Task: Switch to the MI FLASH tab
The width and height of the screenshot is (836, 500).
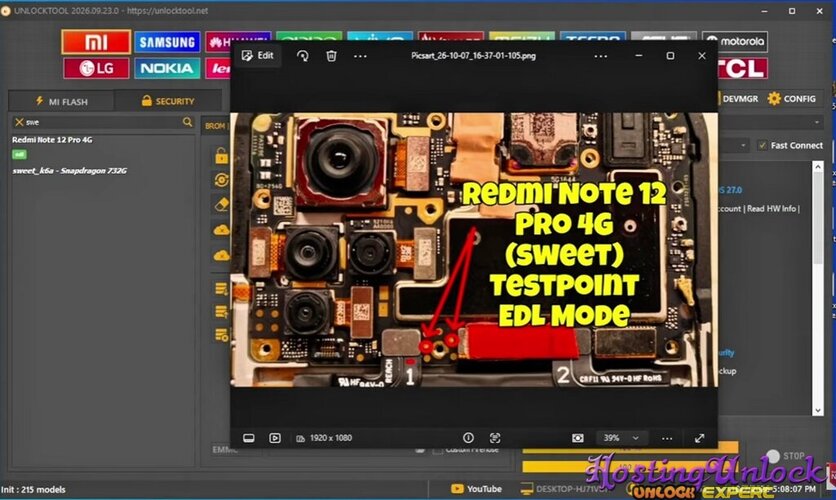Action: coord(61,101)
